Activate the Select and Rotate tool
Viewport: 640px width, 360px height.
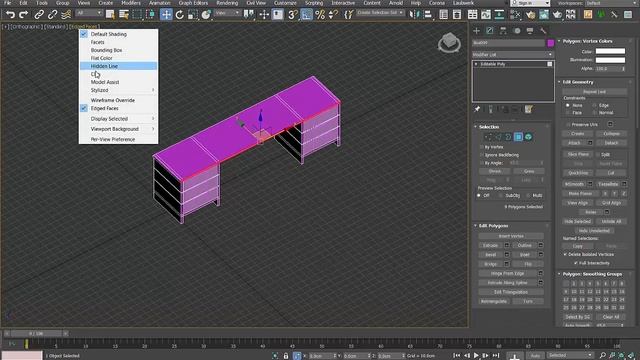(180, 15)
